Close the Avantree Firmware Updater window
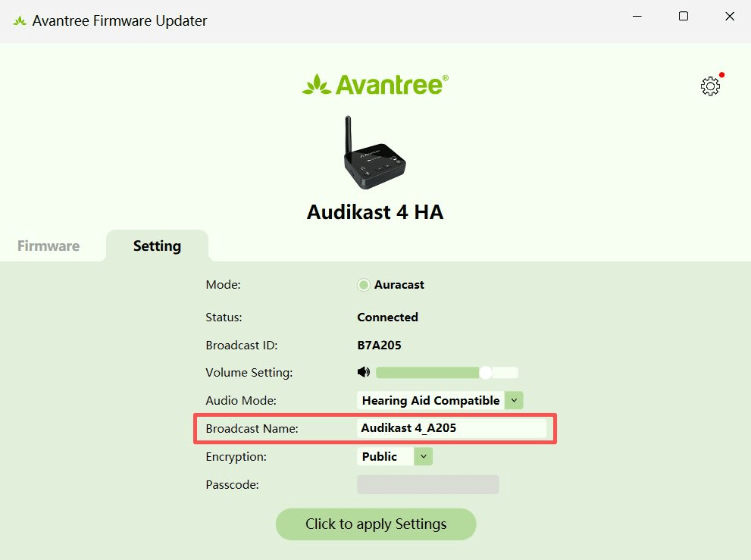The height and width of the screenshot is (560, 751). coord(730,16)
